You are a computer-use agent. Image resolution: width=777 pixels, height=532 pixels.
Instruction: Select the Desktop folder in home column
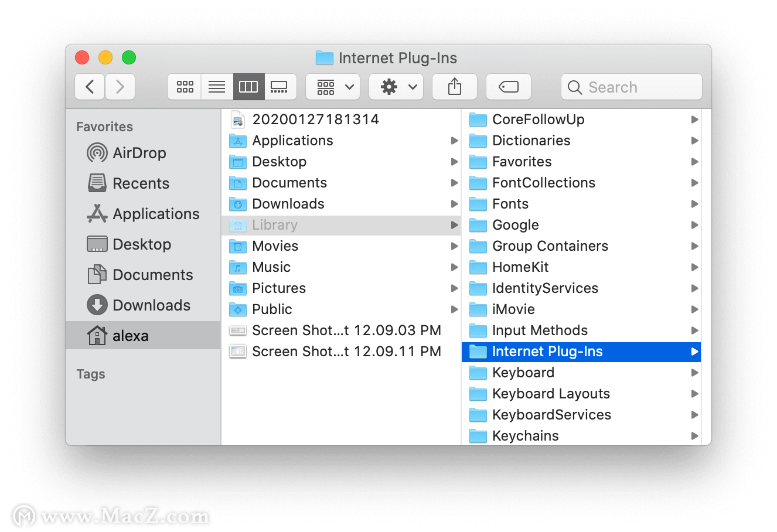(x=341, y=162)
